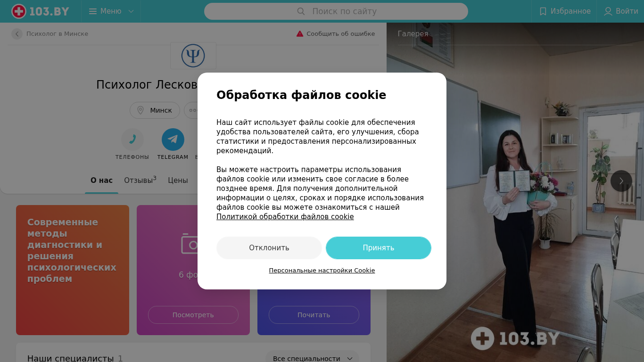Viewport: 644px width, 362px height.
Task: Click the Войти user icon
Action: pyautogui.click(x=608, y=11)
